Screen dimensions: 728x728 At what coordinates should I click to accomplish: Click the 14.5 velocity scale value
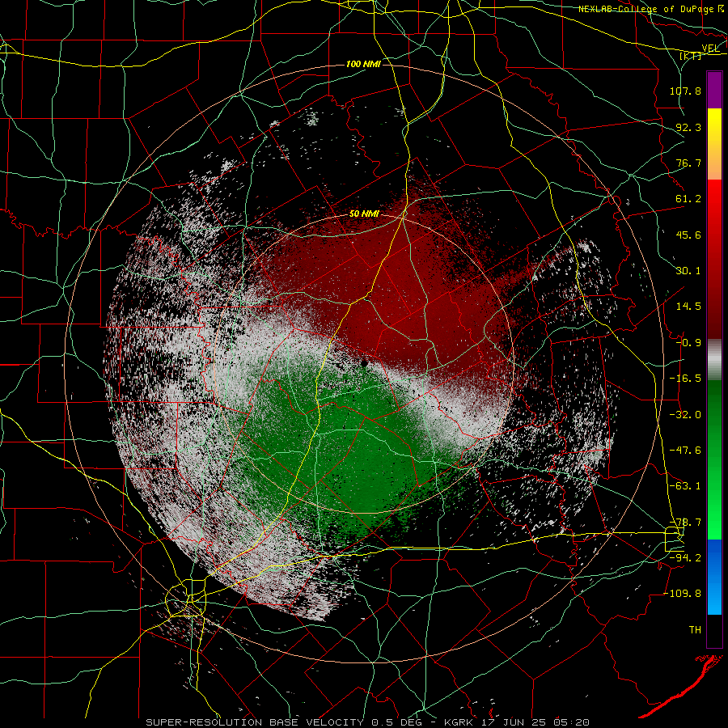[688, 307]
